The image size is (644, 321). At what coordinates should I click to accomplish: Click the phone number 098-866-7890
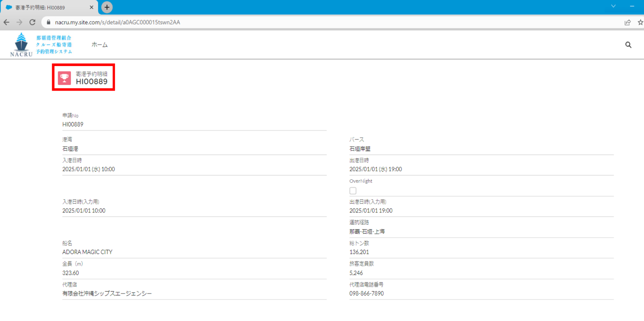coord(367,294)
